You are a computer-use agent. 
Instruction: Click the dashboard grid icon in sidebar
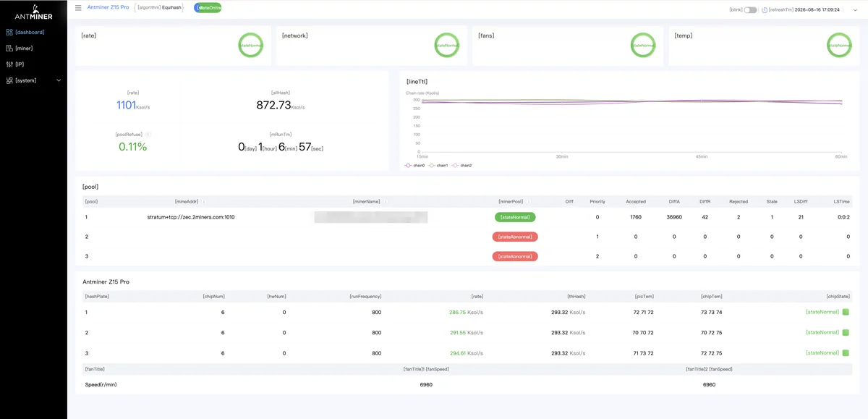click(9, 32)
